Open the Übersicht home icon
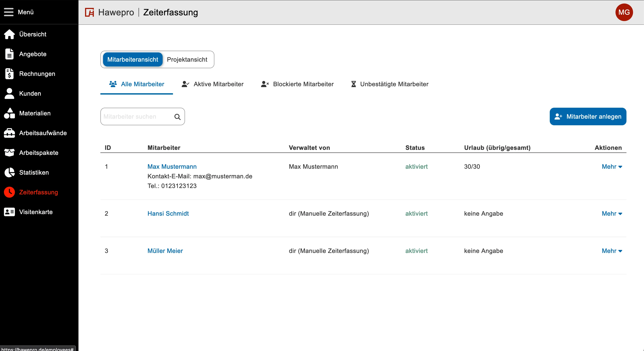Screen dimensions: 644x351 [9, 34]
